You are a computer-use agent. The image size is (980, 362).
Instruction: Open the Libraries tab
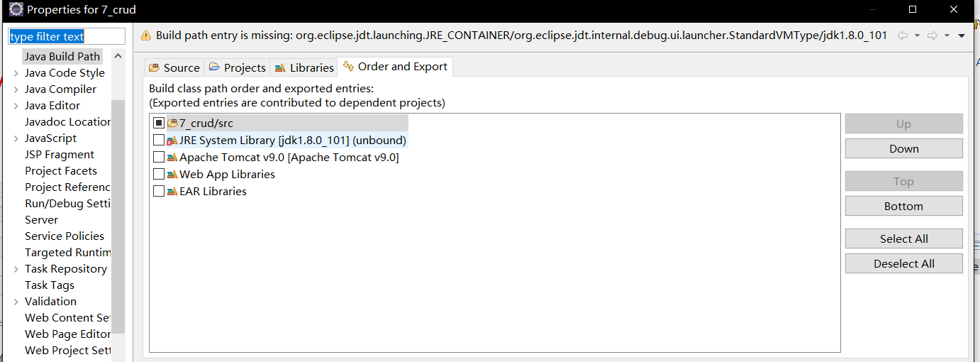click(304, 67)
